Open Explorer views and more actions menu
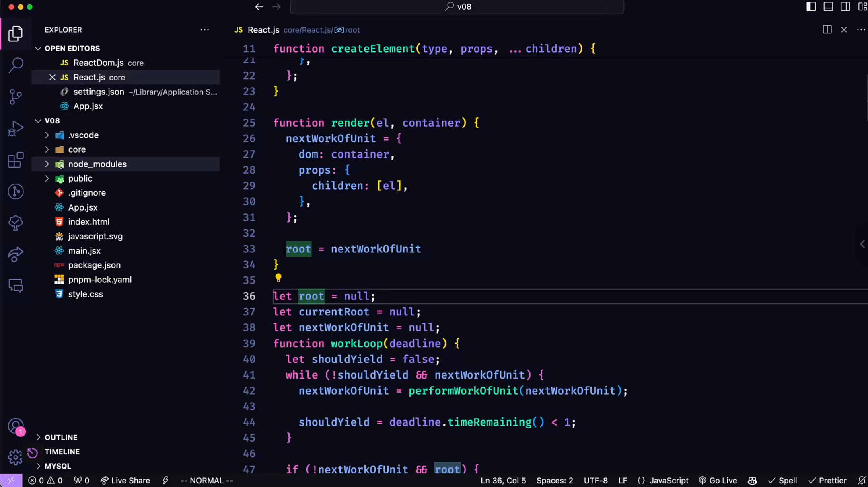This screenshot has height=487, width=868. point(204,29)
